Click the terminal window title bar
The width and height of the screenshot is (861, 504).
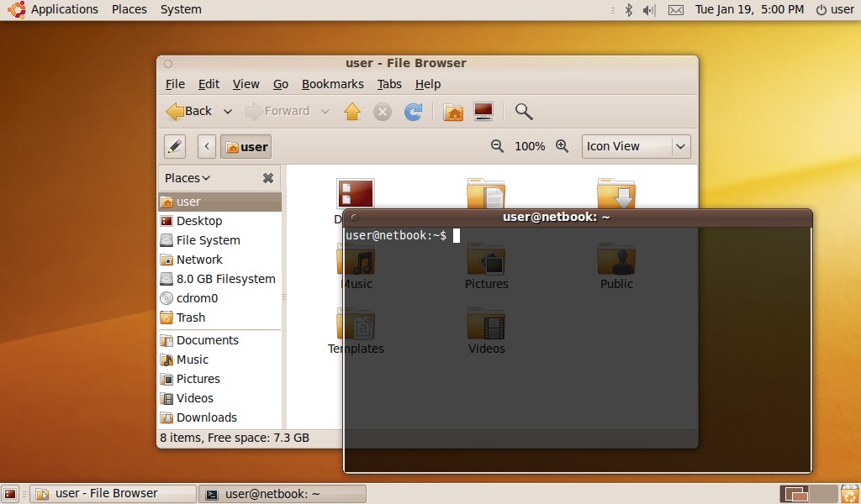(x=577, y=218)
